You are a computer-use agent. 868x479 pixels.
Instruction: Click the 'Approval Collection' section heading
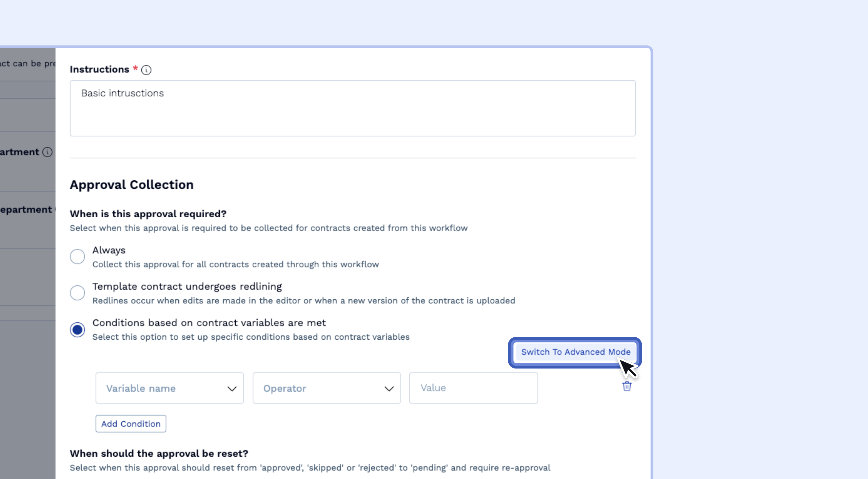[132, 185]
